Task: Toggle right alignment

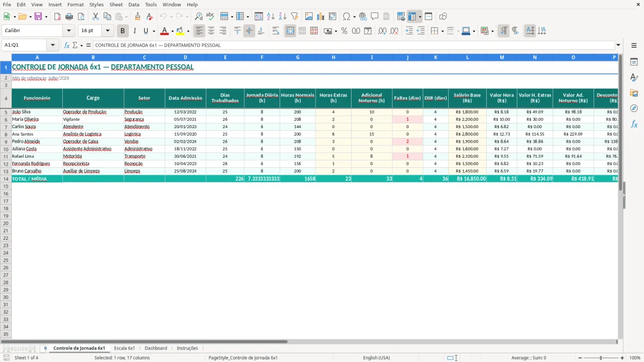Action: 223,31
